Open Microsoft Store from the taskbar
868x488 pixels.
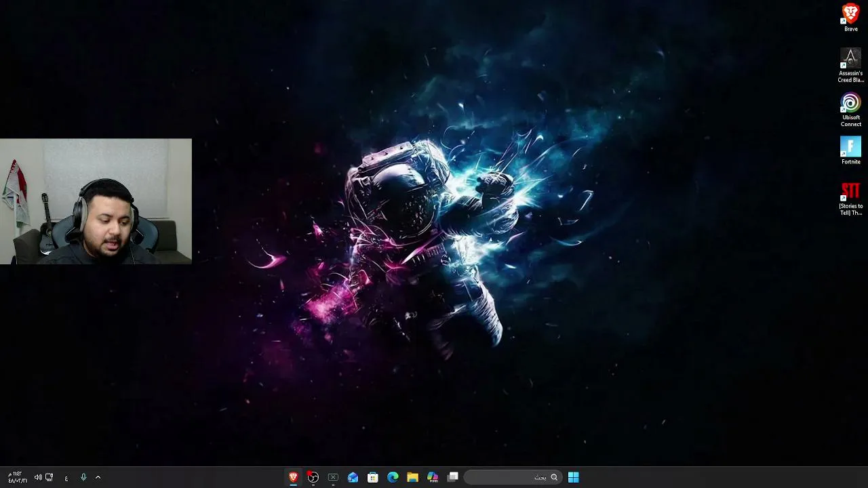pos(372,477)
